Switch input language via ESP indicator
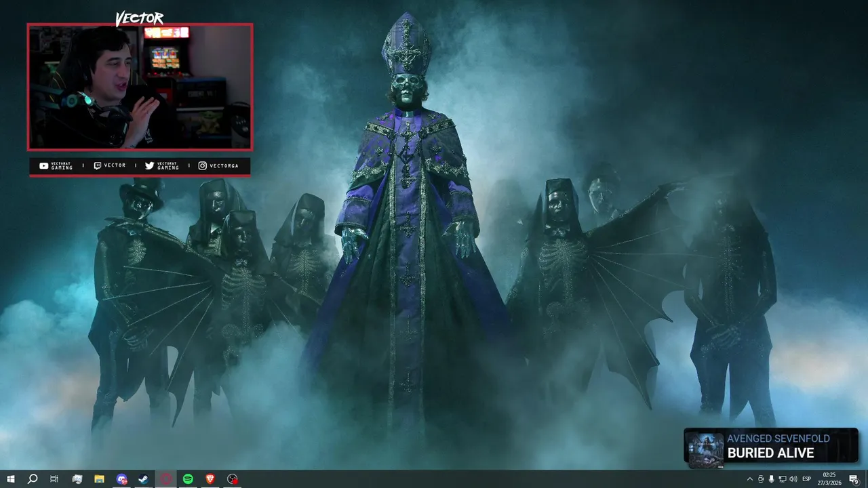This screenshot has height=488, width=868. [807, 479]
